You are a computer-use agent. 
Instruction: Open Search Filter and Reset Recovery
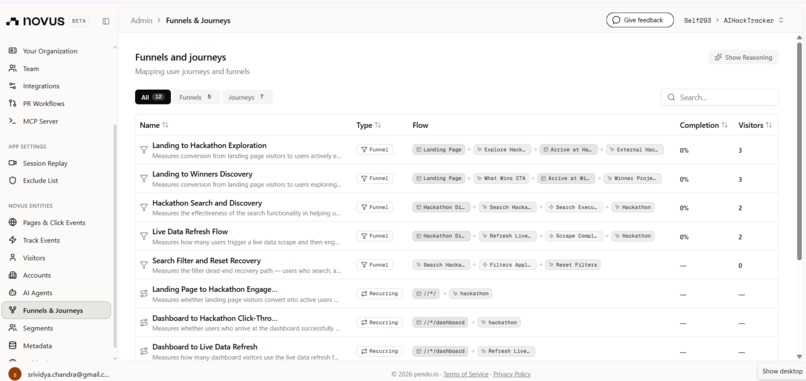206,261
